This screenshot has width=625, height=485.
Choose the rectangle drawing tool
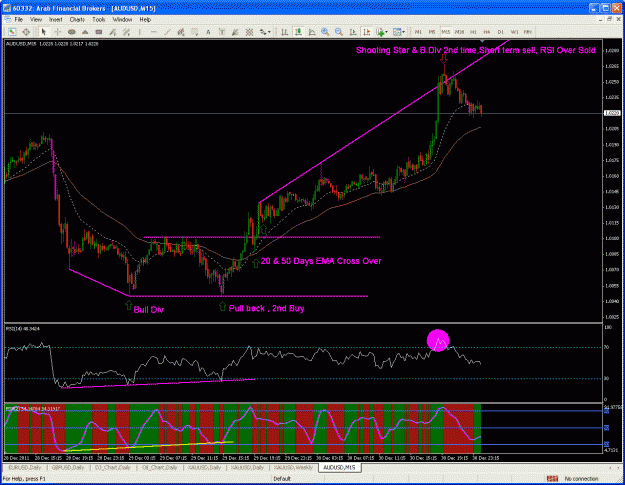(x=99, y=32)
